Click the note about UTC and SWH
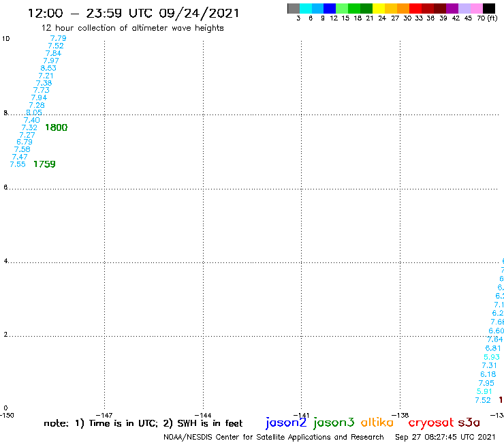Viewport: 504px width, 443px height. [x=143, y=423]
